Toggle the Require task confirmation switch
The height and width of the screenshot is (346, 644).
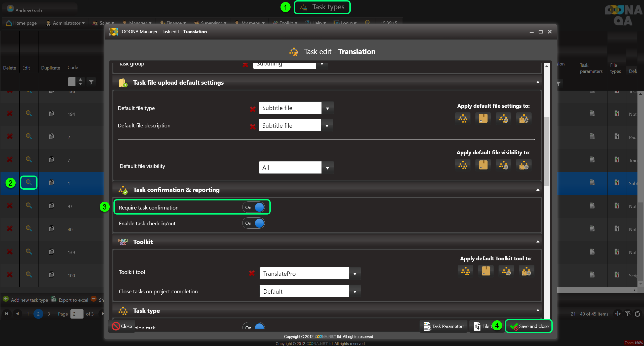(254, 207)
